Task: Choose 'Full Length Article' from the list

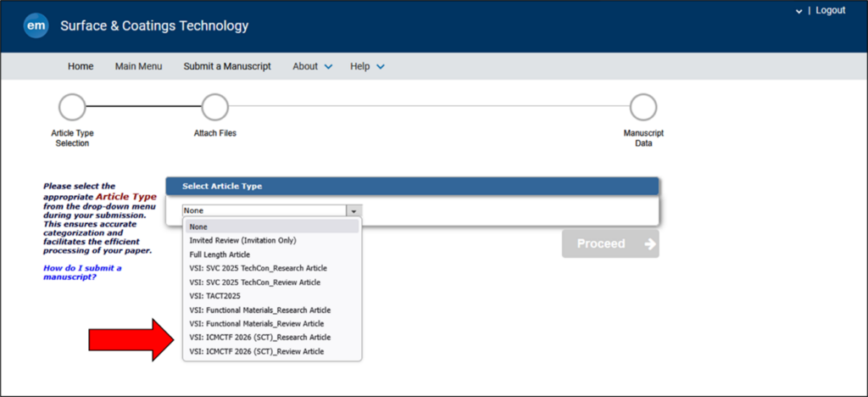Action: [x=220, y=254]
